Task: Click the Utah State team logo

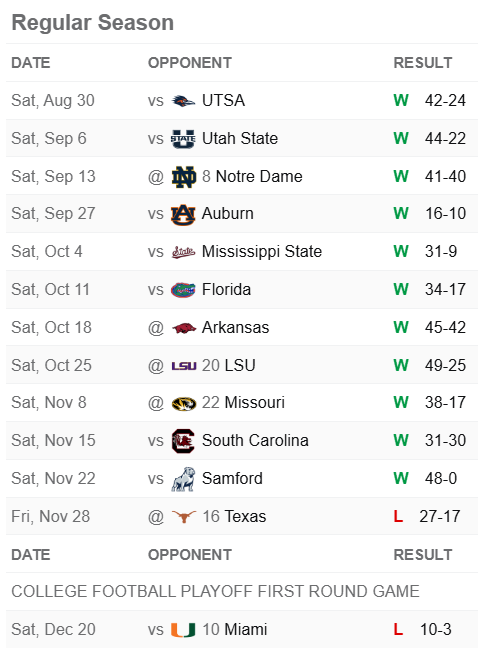Action: pyautogui.click(x=183, y=138)
